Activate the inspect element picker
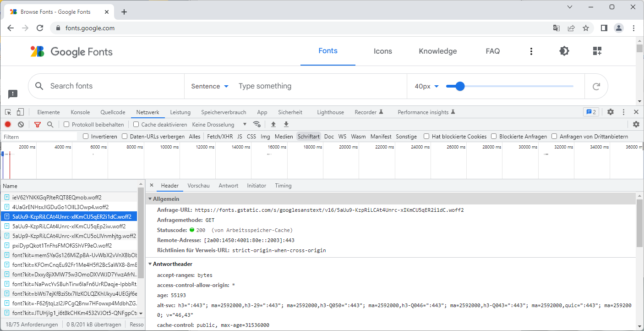The height and width of the screenshot is (331, 644). (x=8, y=112)
